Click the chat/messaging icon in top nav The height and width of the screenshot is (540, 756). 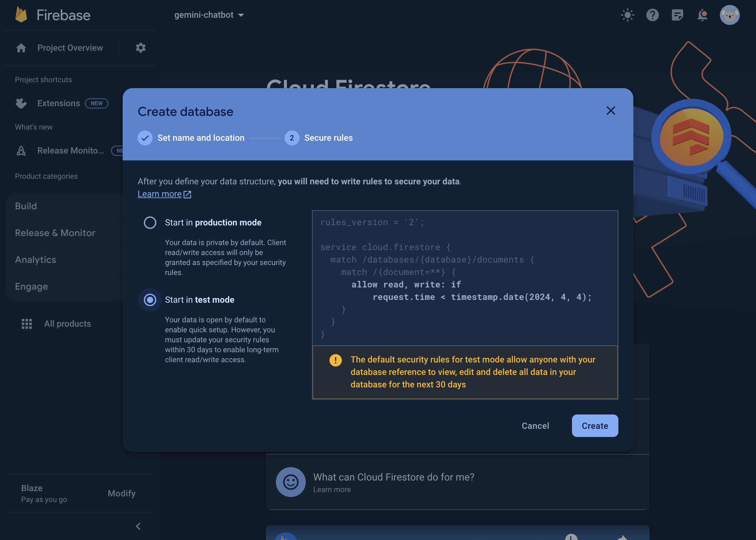point(677,15)
